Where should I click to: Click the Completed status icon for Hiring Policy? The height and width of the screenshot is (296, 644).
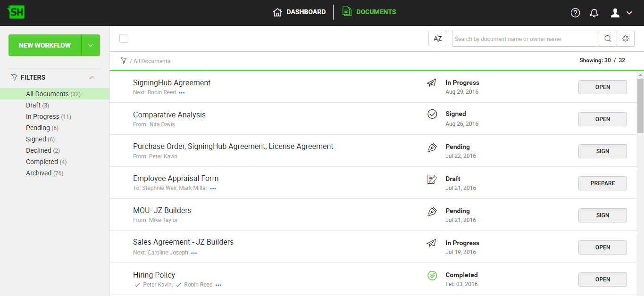[x=432, y=275]
